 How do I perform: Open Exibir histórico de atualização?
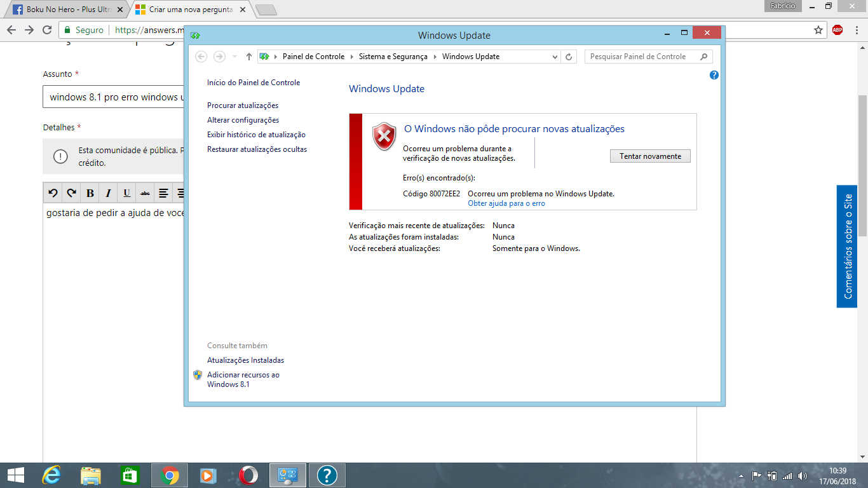click(256, 135)
